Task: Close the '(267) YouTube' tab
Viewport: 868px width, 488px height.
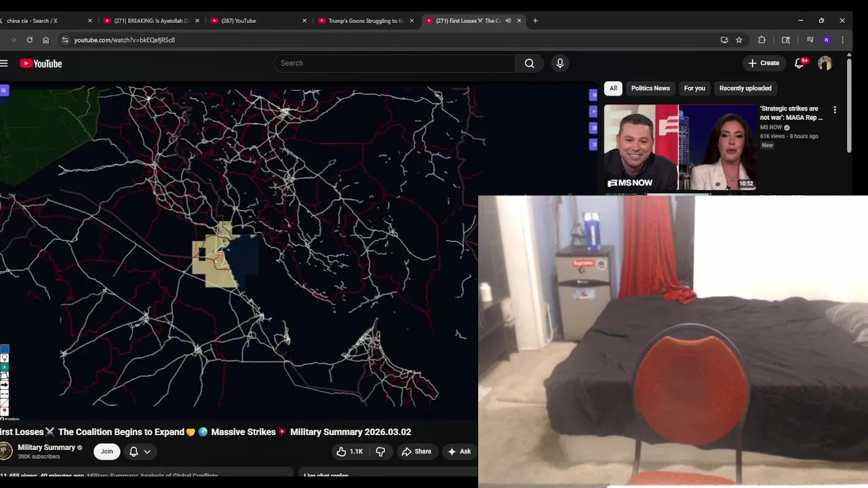Action: [304, 20]
